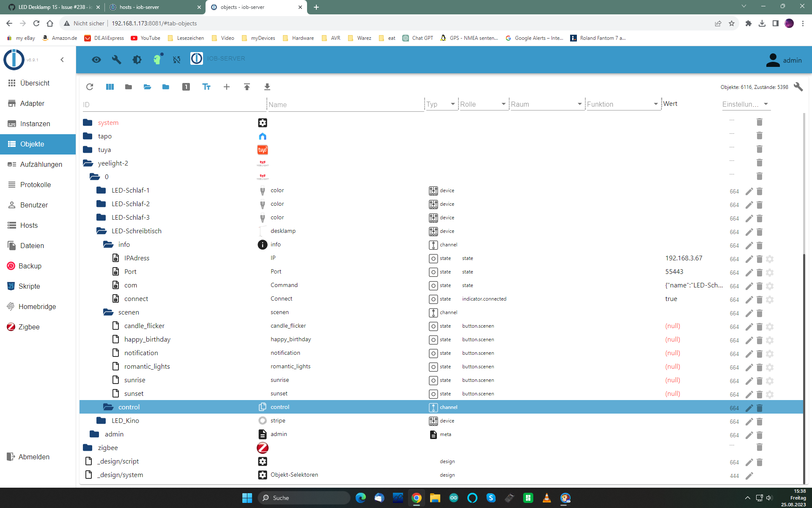Click the add new object plus icon
Viewport: 812px width, 508px height.
pos(227,87)
